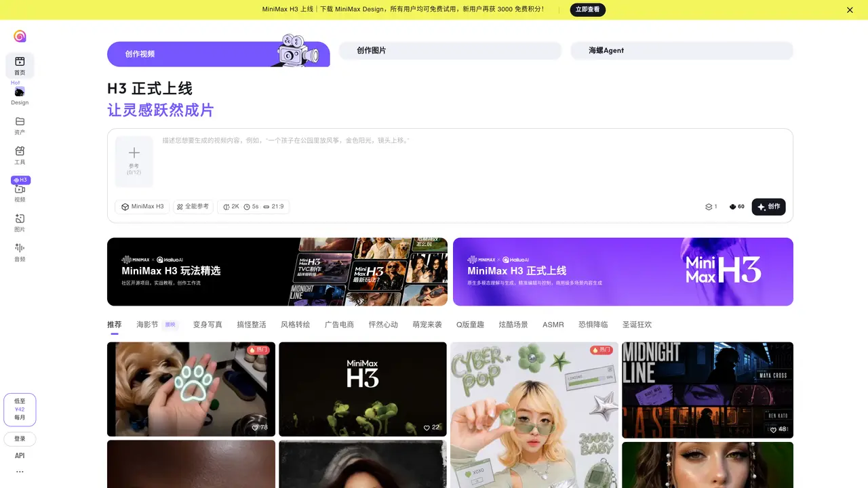Image resolution: width=868 pixels, height=488 pixels.
Task: Click the 让灵感跃然成片 purple tagline
Action: click(161, 110)
